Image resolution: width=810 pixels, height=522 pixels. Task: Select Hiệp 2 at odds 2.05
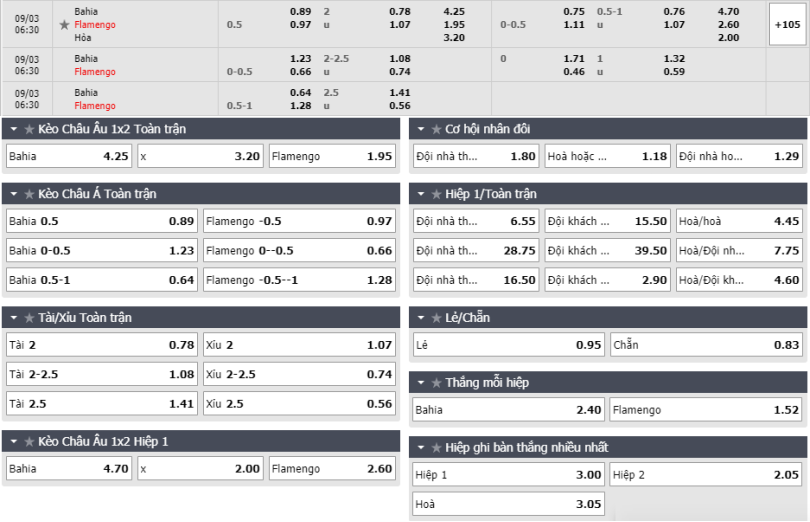point(706,475)
